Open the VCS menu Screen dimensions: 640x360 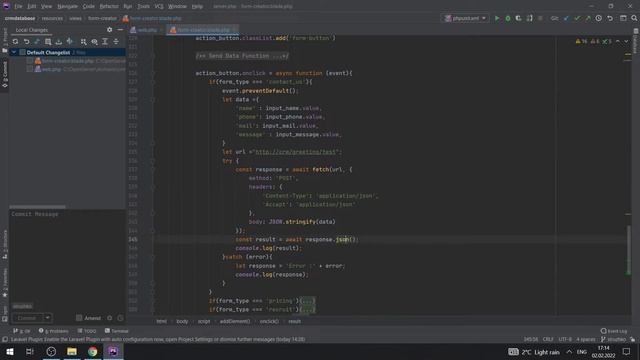point(159,7)
